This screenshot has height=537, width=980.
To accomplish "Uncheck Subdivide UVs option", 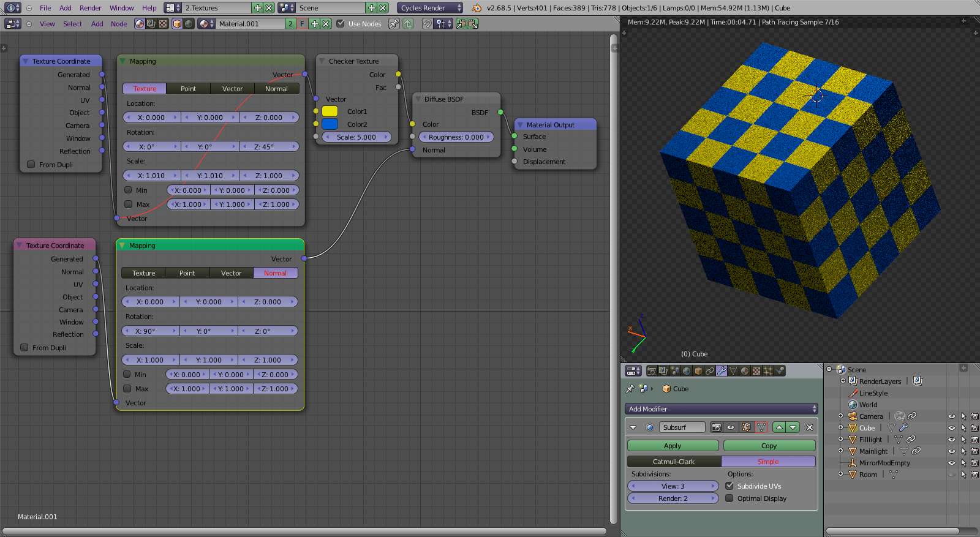I will (x=729, y=486).
